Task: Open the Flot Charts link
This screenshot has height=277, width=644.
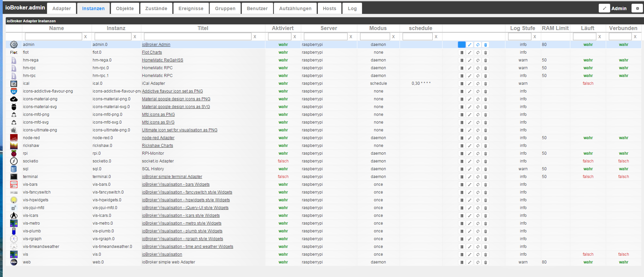Action: click(x=152, y=52)
